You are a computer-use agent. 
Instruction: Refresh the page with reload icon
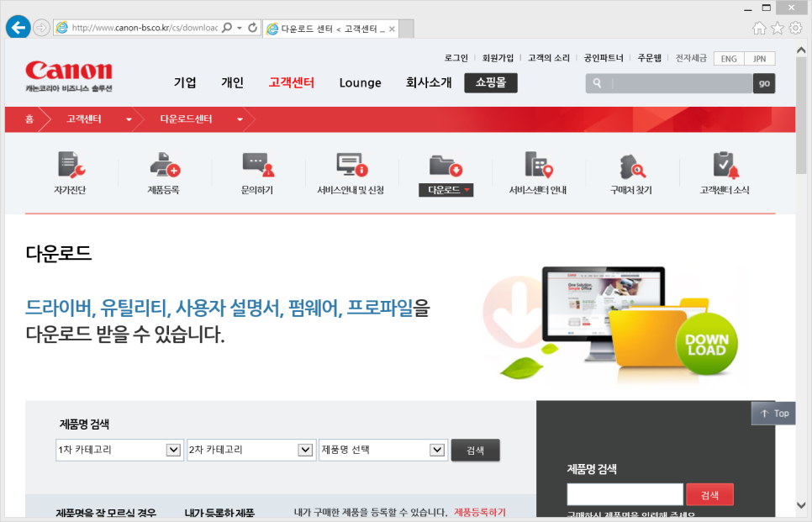(x=253, y=28)
